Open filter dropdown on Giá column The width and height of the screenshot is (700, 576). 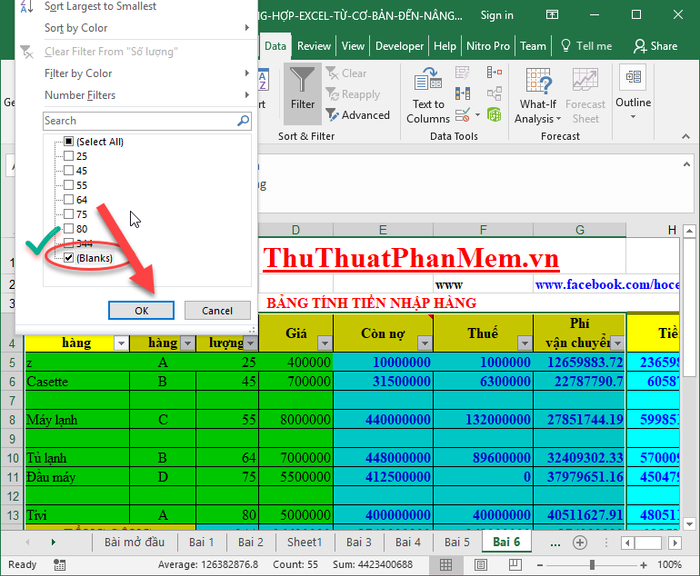tap(323, 343)
